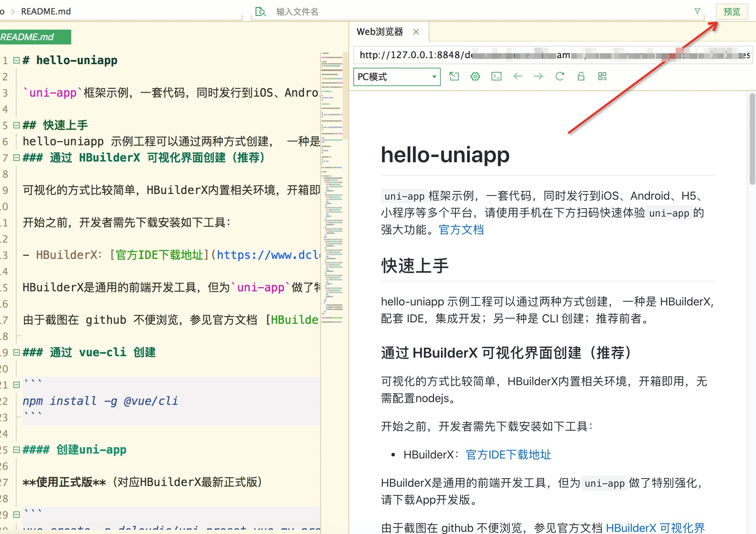Click the filter funnel icon

[697, 11]
